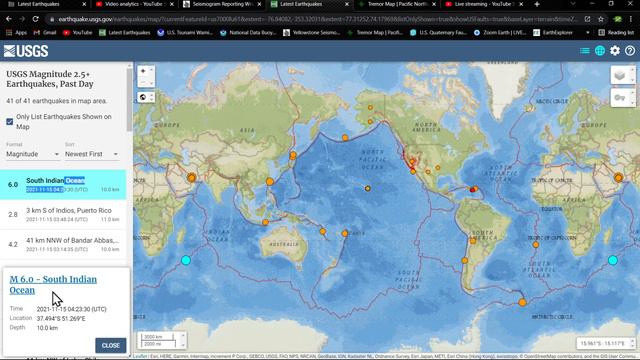Open the Yellowstone Seismo bookmark

click(311, 33)
